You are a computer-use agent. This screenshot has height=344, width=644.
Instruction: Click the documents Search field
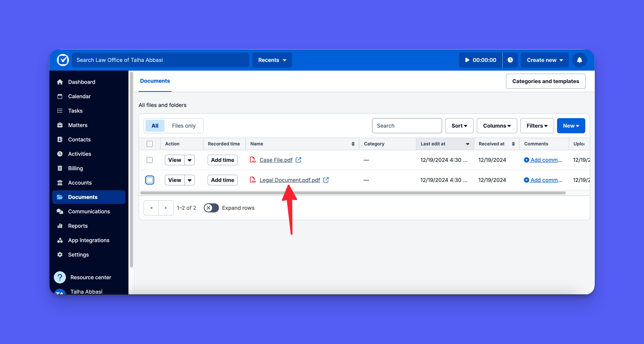point(406,126)
